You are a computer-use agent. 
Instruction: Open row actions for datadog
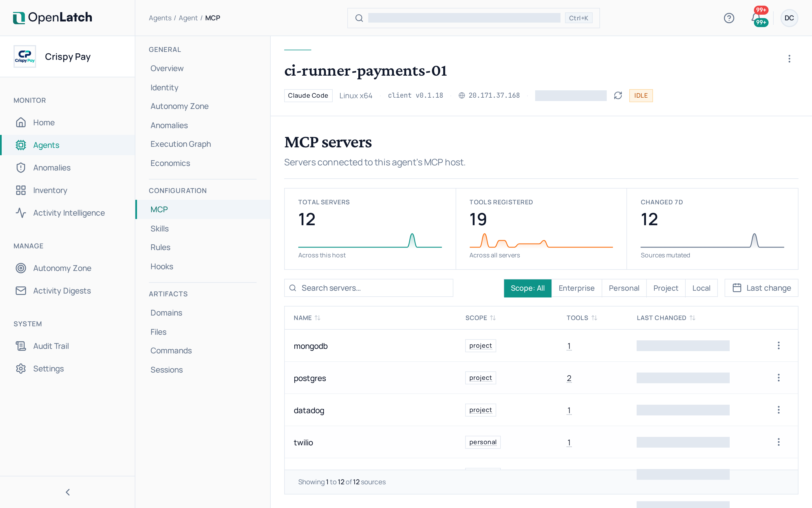click(778, 410)
